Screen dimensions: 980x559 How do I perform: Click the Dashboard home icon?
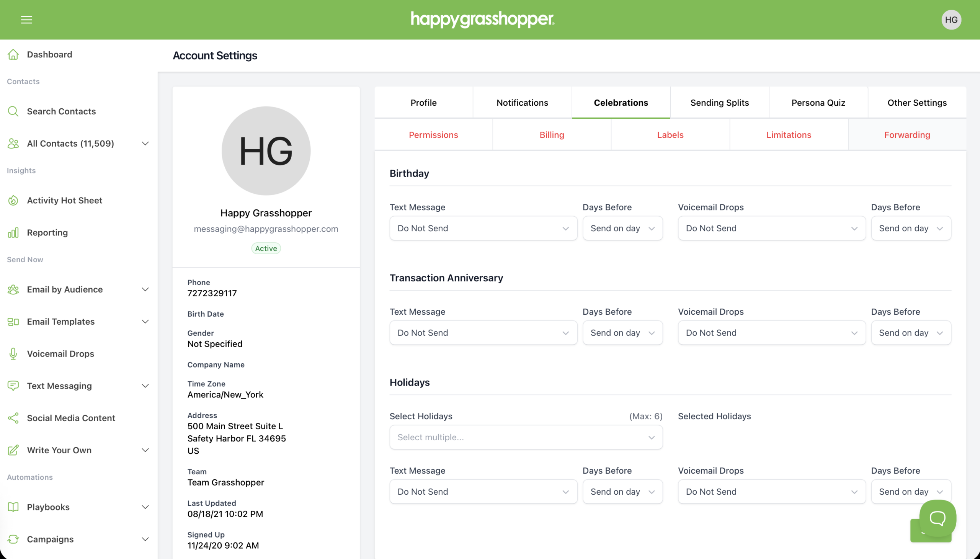pyautogui.click(x=13, y=54)
